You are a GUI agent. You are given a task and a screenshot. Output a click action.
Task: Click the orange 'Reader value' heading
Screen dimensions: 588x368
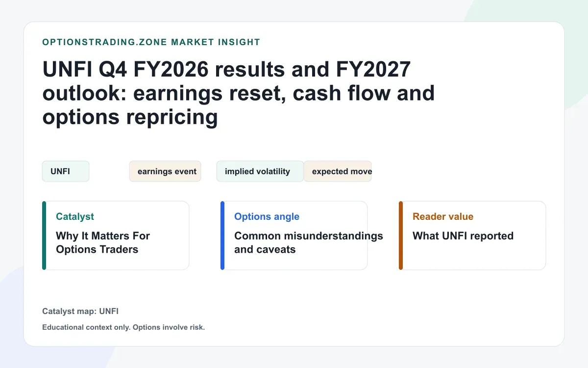pyautogui.click(x=443, y=216)
